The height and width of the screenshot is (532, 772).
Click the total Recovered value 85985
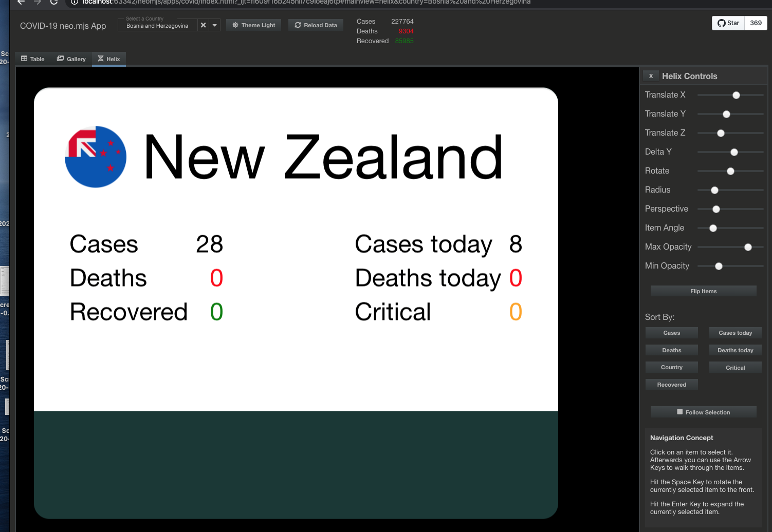tap(404, 41)
